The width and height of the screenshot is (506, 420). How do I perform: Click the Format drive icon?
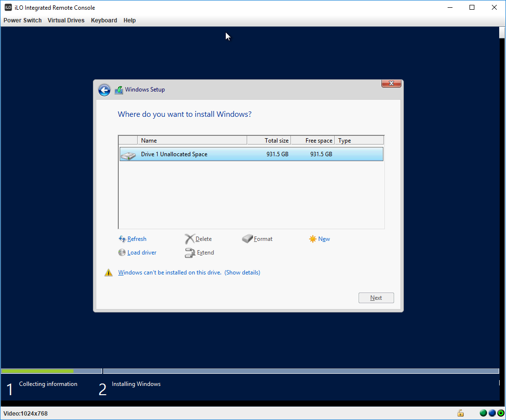coord(247,239)
